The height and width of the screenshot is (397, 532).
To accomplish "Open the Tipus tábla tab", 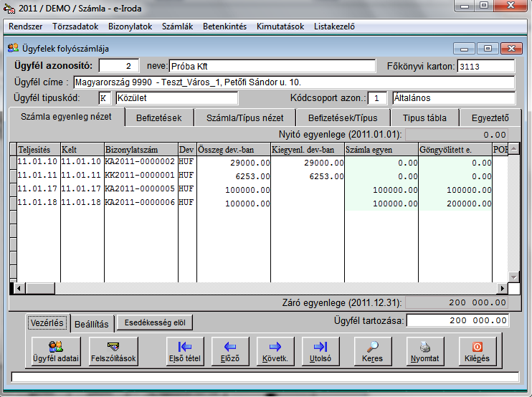I will tap(424, 118).
